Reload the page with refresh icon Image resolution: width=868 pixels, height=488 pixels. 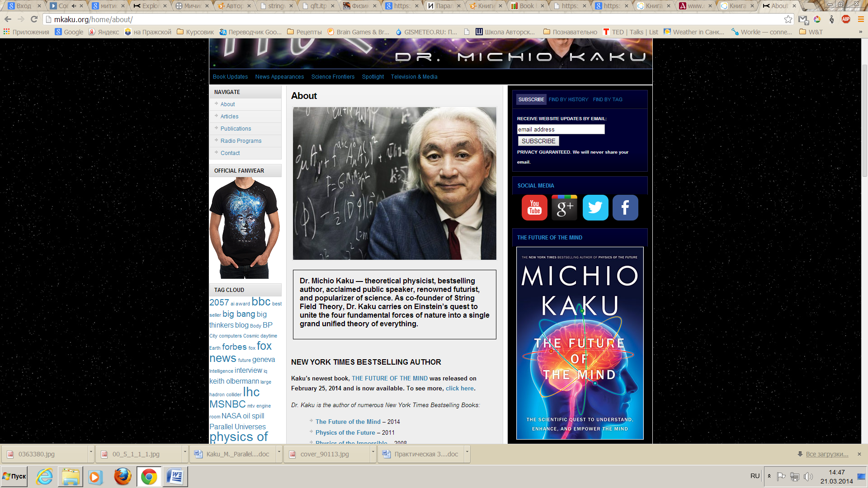pyautogui.click(x=34, y=19)
